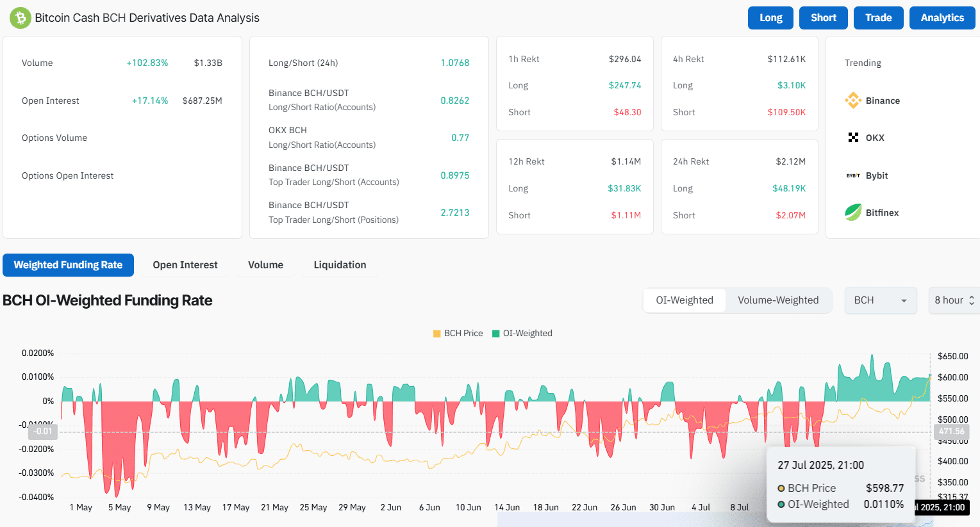This screenshot has height=527, width=980.
Task: Click the Bitcoin Cash logo icon
Action: [20, 18]
